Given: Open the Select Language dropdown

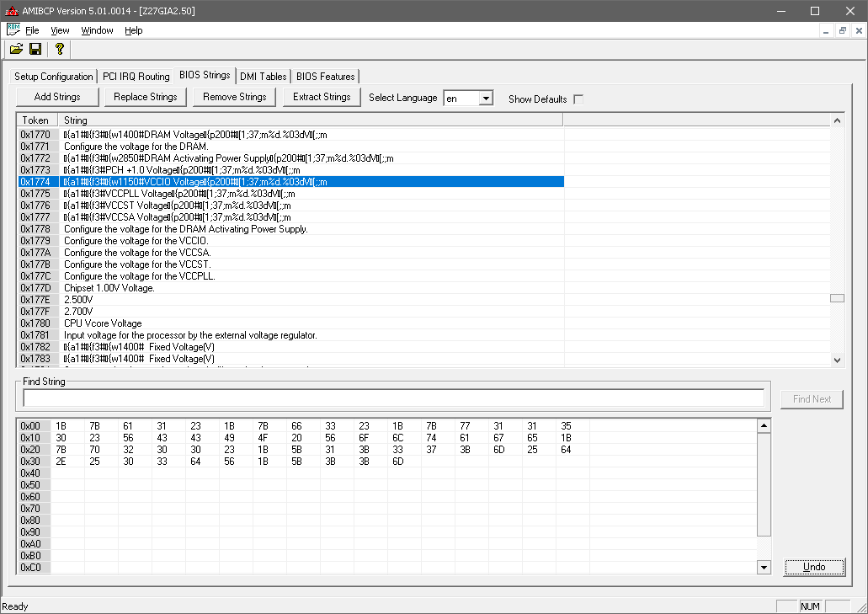Looking at the screenshot, I should (486, 99).
